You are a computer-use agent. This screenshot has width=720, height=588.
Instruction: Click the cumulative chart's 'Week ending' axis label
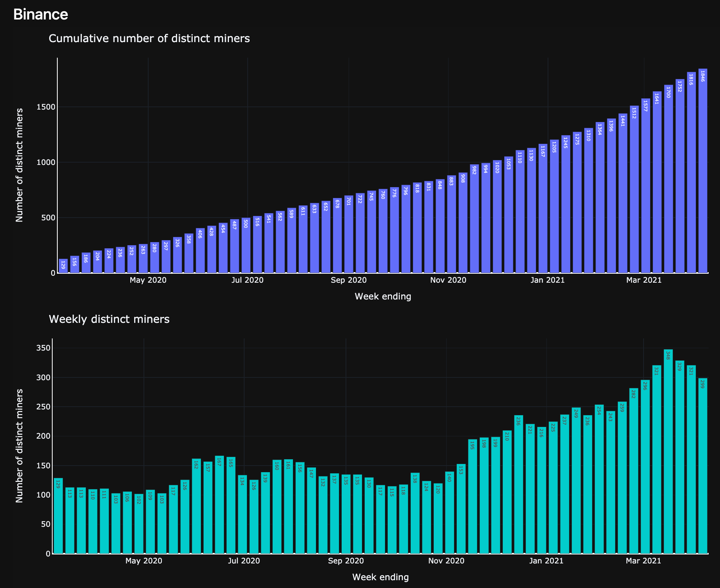click(383, 296)
